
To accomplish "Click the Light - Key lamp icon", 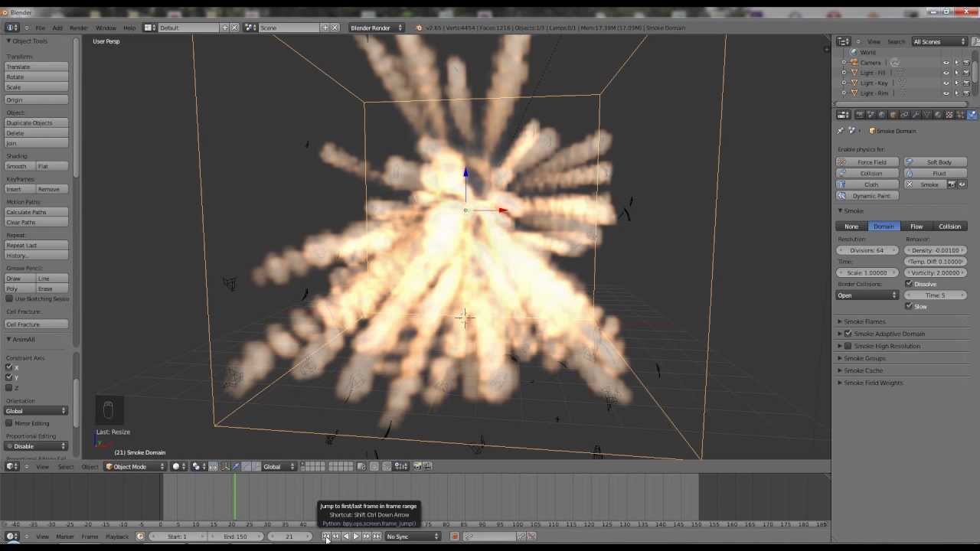I will [854, 83].
